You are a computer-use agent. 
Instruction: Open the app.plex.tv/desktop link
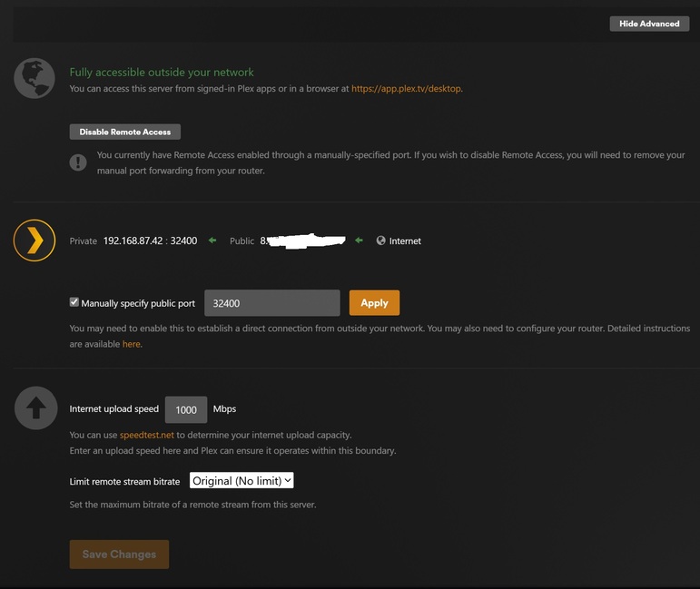click(406, 88)
